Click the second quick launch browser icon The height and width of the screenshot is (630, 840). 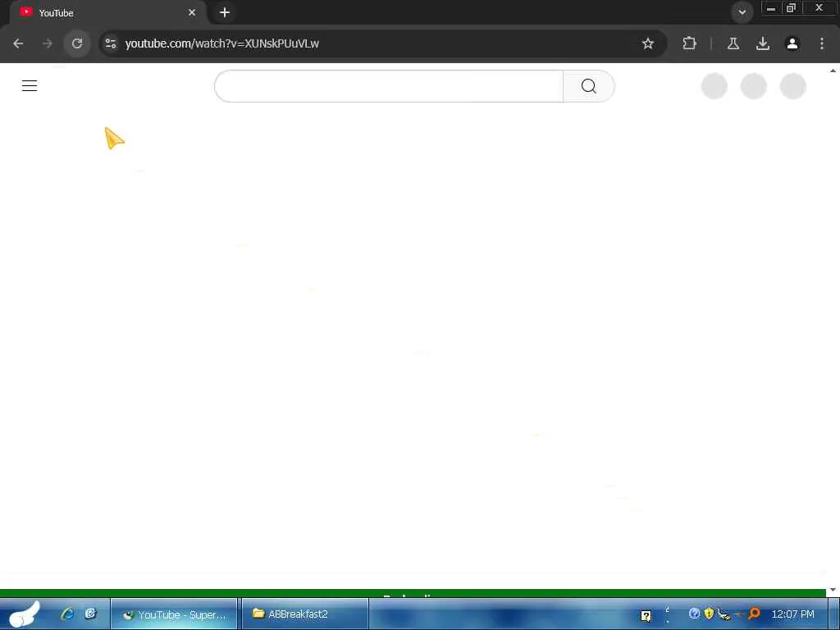90,614
